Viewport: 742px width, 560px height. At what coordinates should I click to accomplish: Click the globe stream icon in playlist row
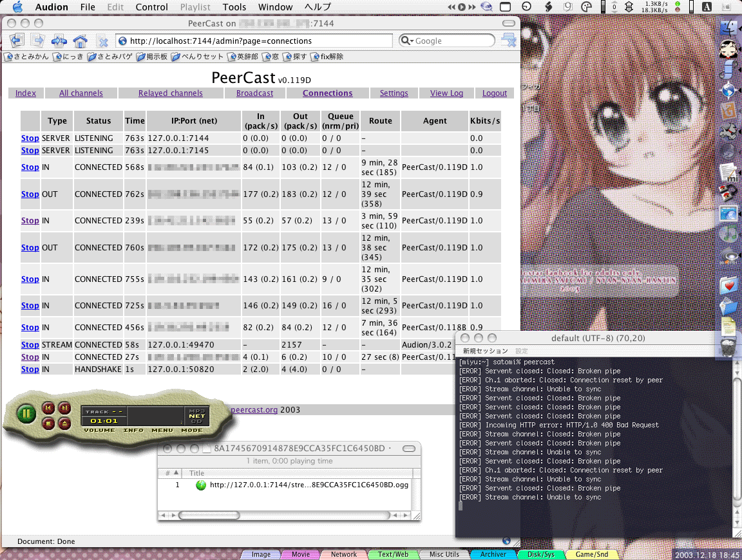pos(201,485)
